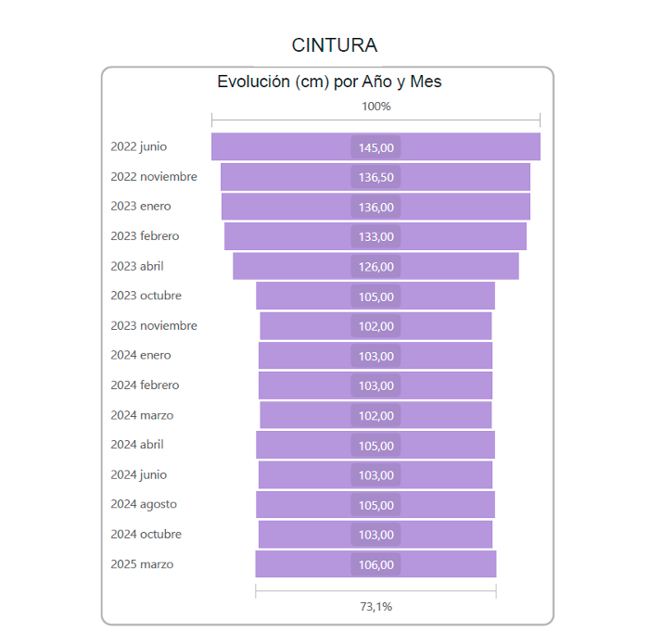Viewport: 662px width, 644px height.
Task: Select the 2023 enero category label
Action: (141, 207)
